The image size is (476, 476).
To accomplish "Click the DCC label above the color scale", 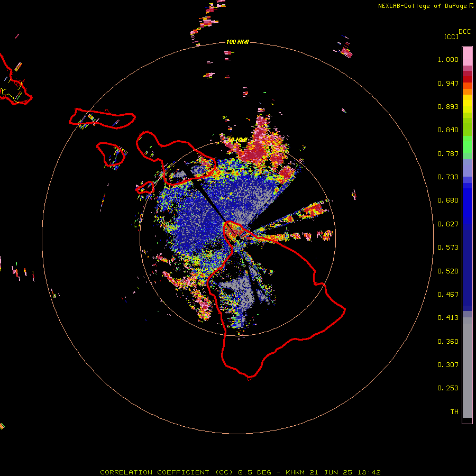I will [465, 32].
